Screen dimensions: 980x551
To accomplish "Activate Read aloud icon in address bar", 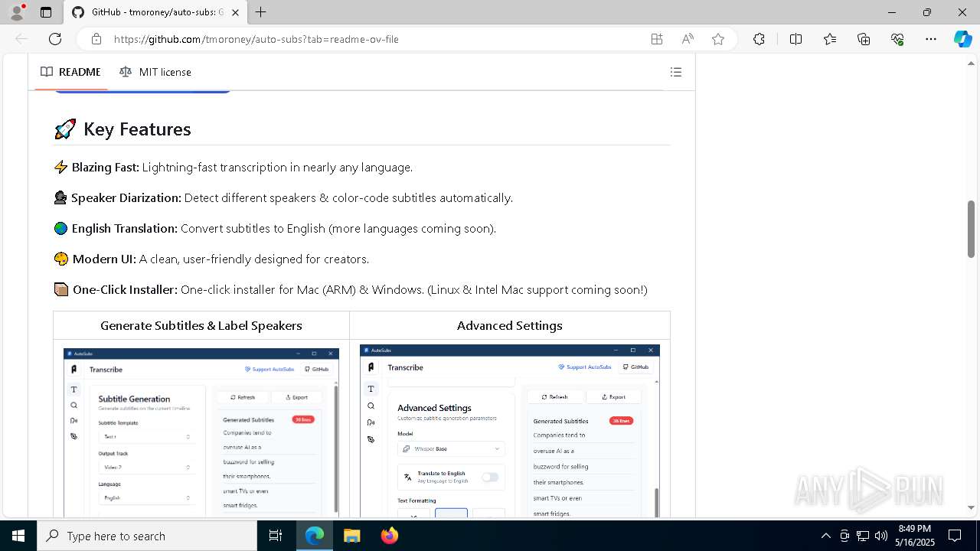I will point(688,39).
